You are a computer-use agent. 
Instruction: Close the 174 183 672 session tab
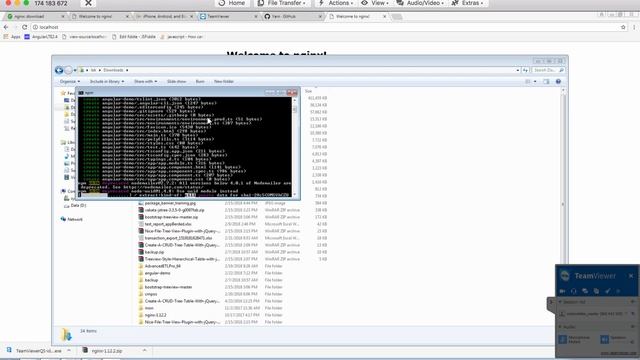(88, 3)
